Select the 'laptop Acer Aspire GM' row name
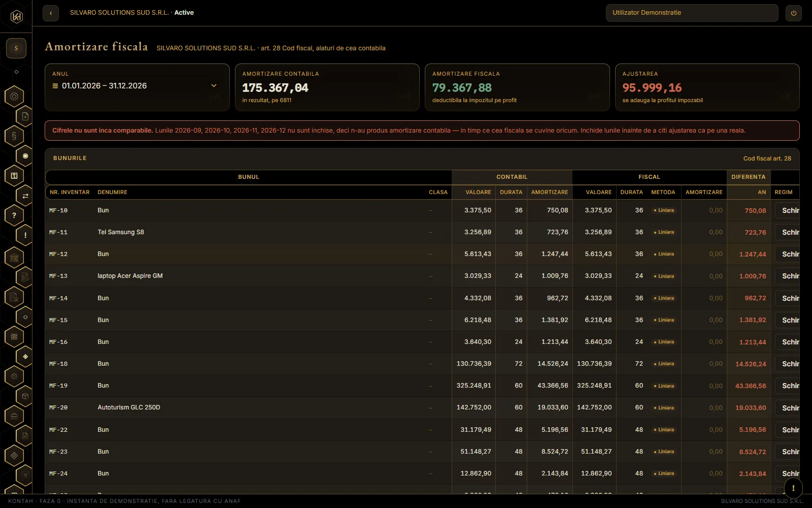 130,276
